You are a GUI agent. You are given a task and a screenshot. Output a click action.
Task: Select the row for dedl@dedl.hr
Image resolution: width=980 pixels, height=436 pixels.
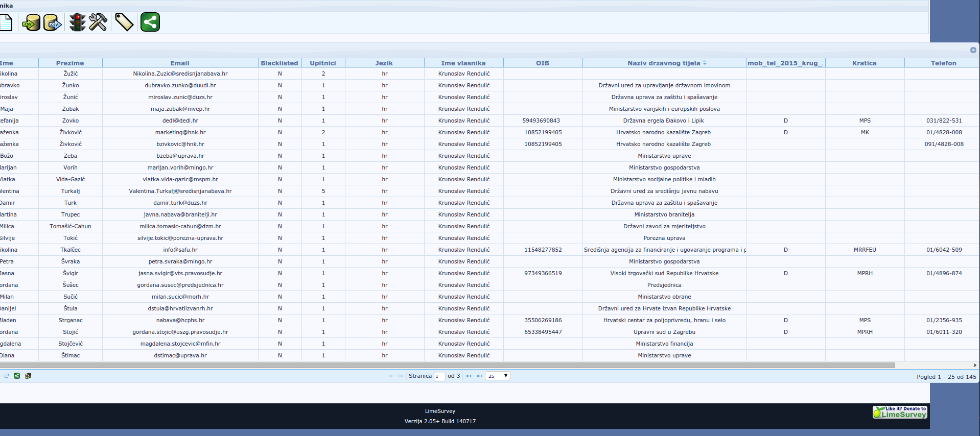pyautogui.click(x=180, y=121)
